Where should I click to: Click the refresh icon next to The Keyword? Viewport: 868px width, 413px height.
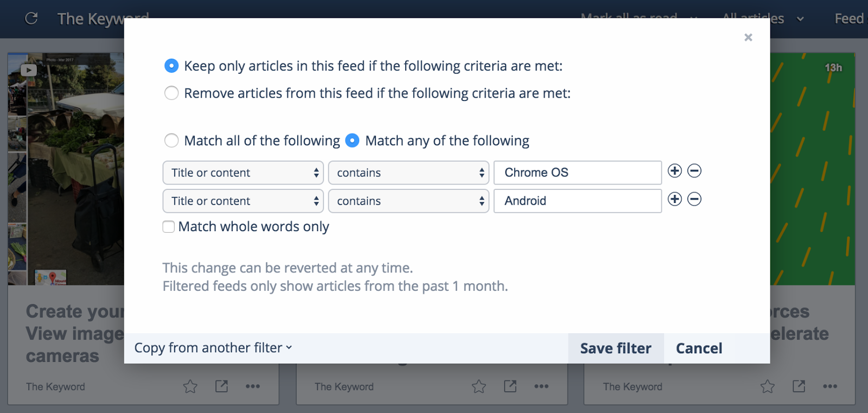click(x=31, y=18)
